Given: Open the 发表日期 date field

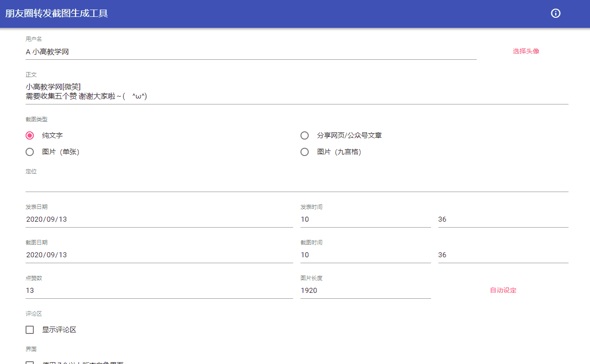Looking at the screenshot, I should (159, 219).
